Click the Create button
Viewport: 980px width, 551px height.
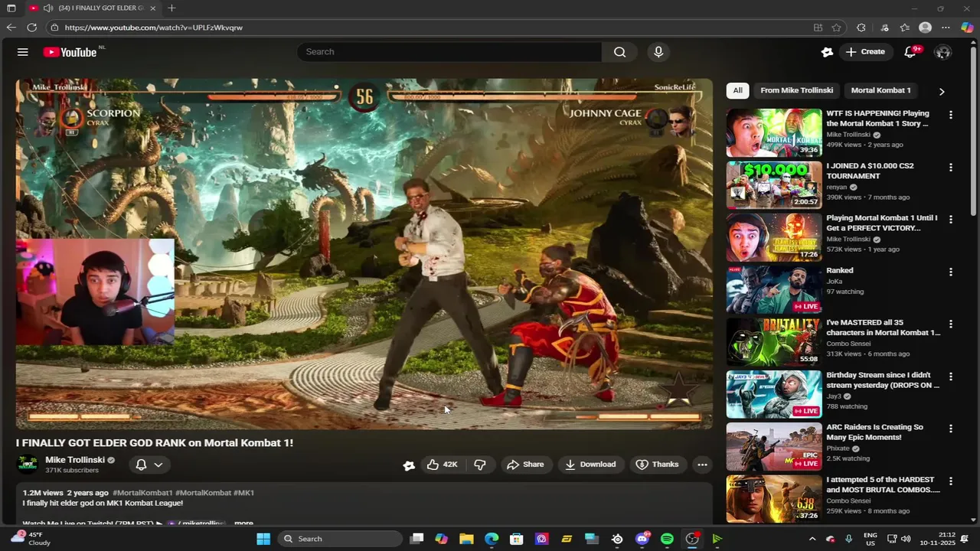pyautogui.click(x=865, y=52)
